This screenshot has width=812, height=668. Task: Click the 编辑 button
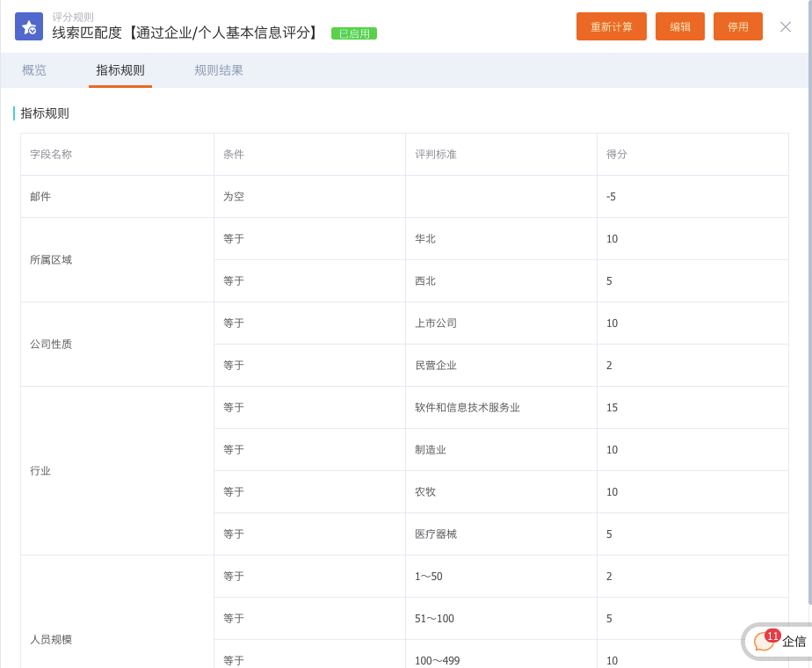(679, 26)
